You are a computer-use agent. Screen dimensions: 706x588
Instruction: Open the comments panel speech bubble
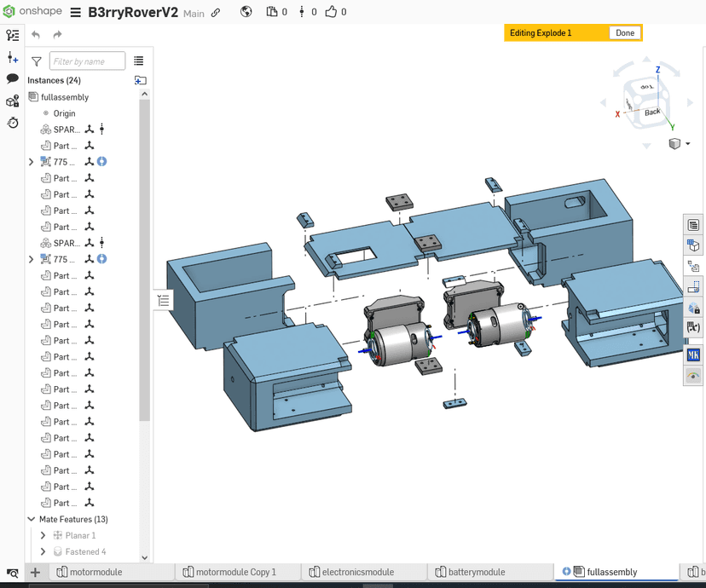tap(13, 78)
